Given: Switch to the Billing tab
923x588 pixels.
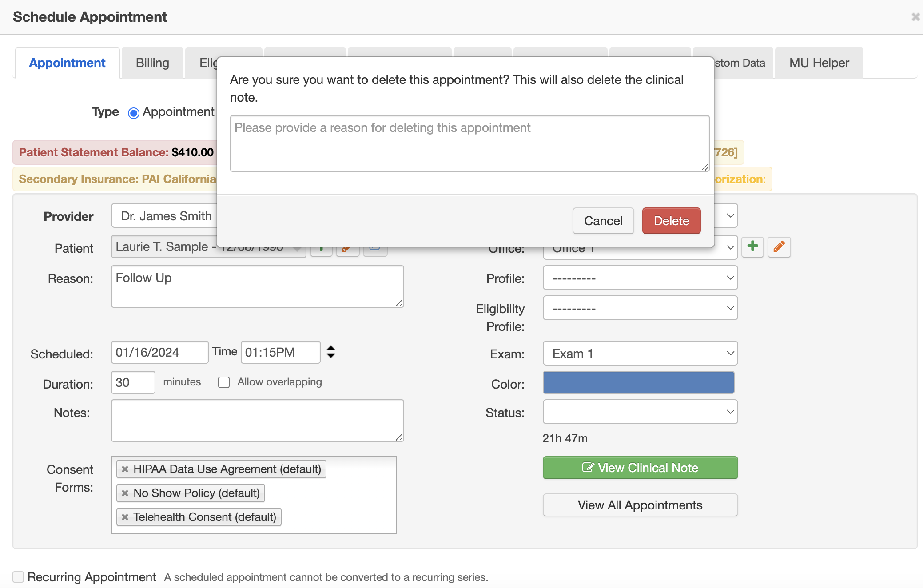Looking at the screenshot, I should tap(151, 62).
